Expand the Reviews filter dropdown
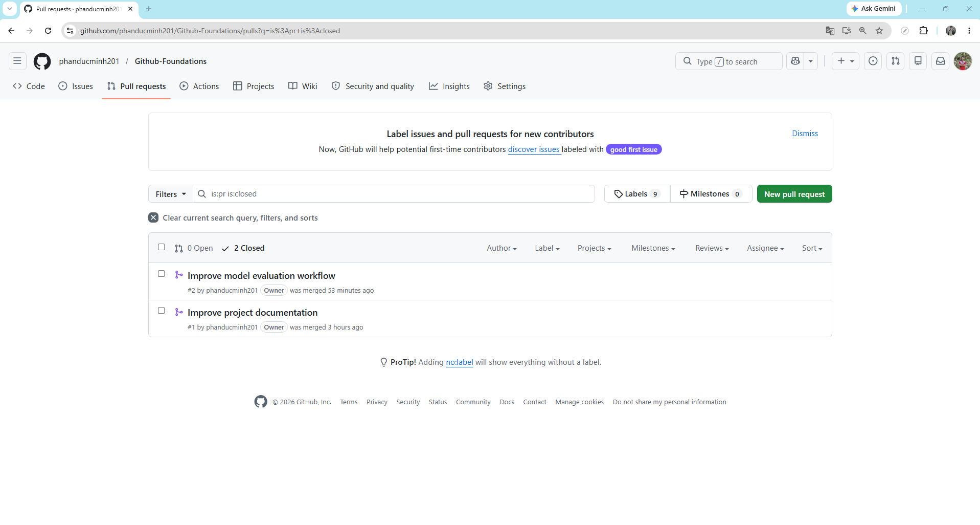 coord(712,248)
